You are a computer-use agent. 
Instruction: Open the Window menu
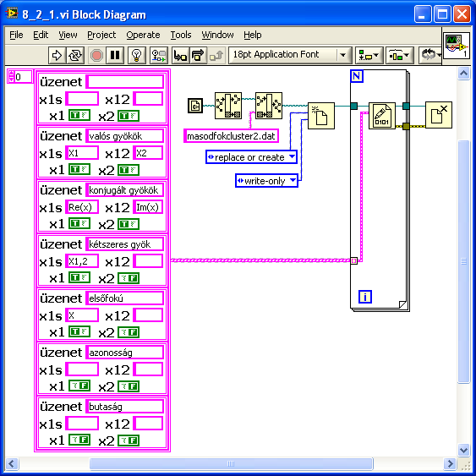(x=217, y=35)
